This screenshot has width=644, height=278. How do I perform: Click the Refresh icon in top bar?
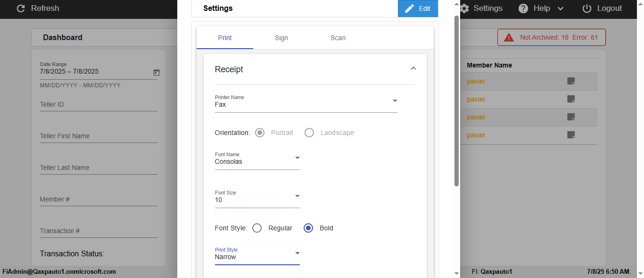pyautogui.click(x=21, y=8)
